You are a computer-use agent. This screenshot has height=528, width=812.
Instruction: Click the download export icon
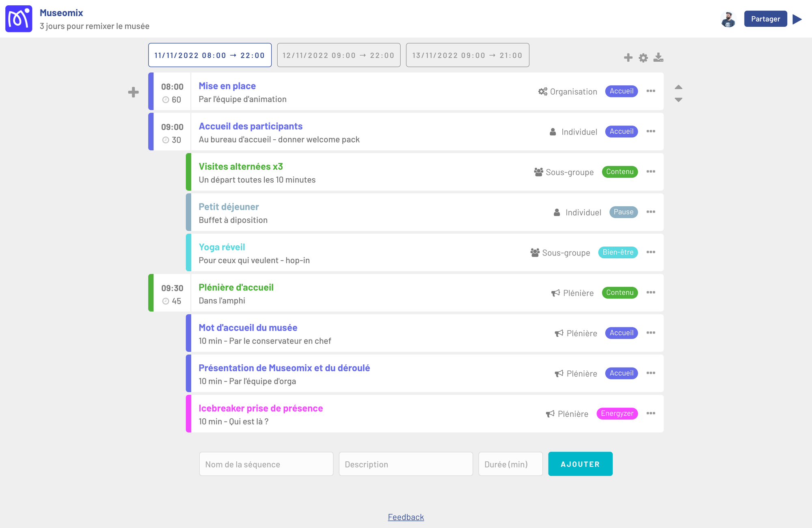(x=658, y=58)
